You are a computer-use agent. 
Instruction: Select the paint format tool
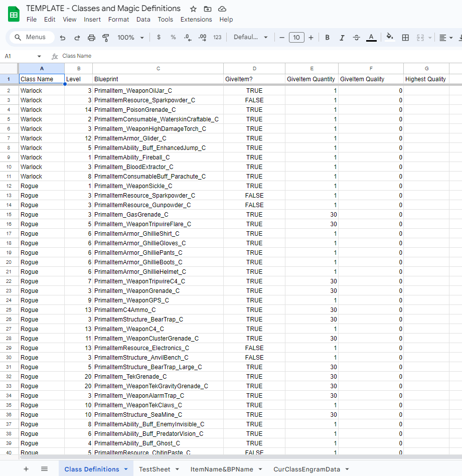coord(106,38)
